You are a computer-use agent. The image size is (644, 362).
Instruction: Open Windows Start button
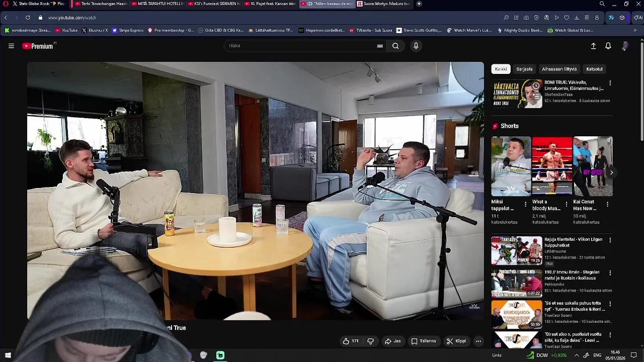8,355
